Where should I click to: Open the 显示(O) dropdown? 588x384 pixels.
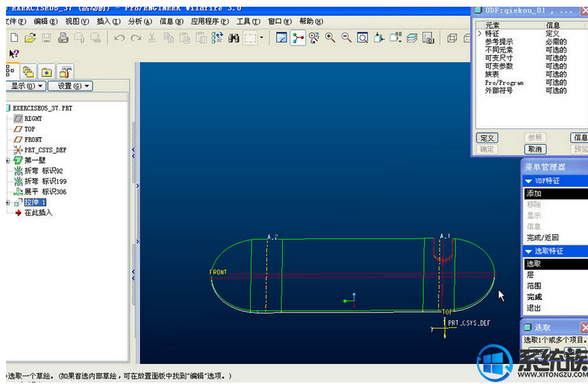click(25, 86)
